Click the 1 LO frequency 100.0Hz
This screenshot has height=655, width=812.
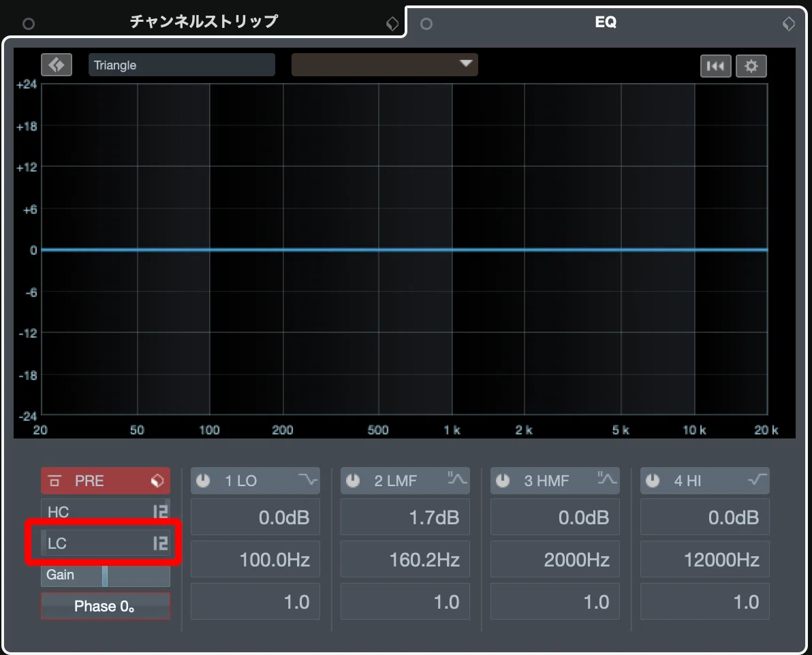255,559
